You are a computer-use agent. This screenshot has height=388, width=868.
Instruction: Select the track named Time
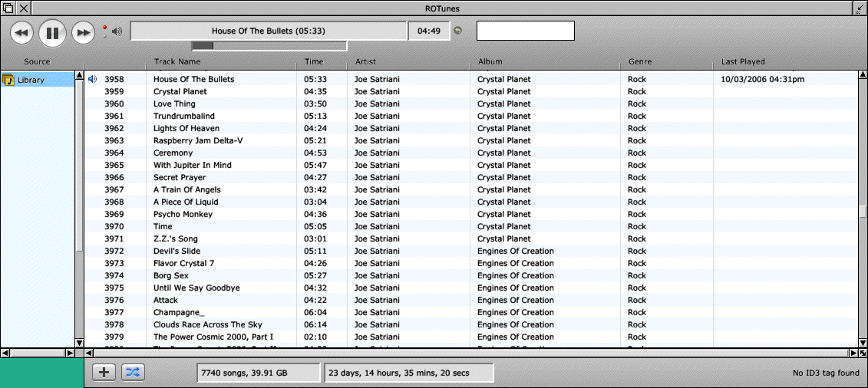click(163, 226)
